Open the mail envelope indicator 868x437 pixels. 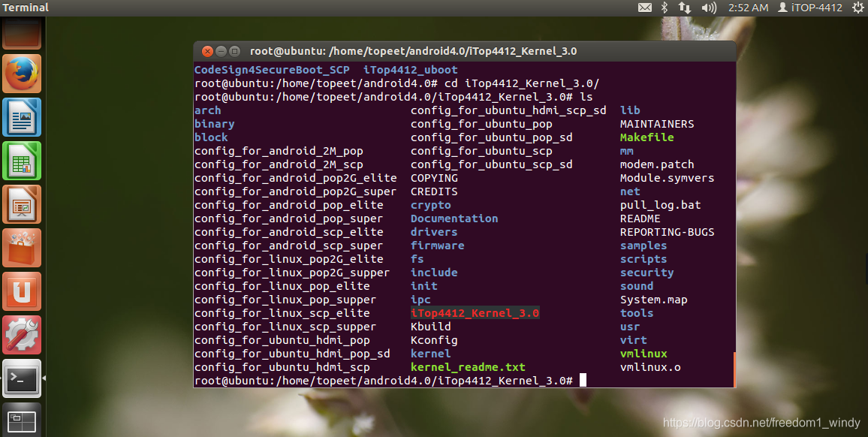tap(644, 8)
